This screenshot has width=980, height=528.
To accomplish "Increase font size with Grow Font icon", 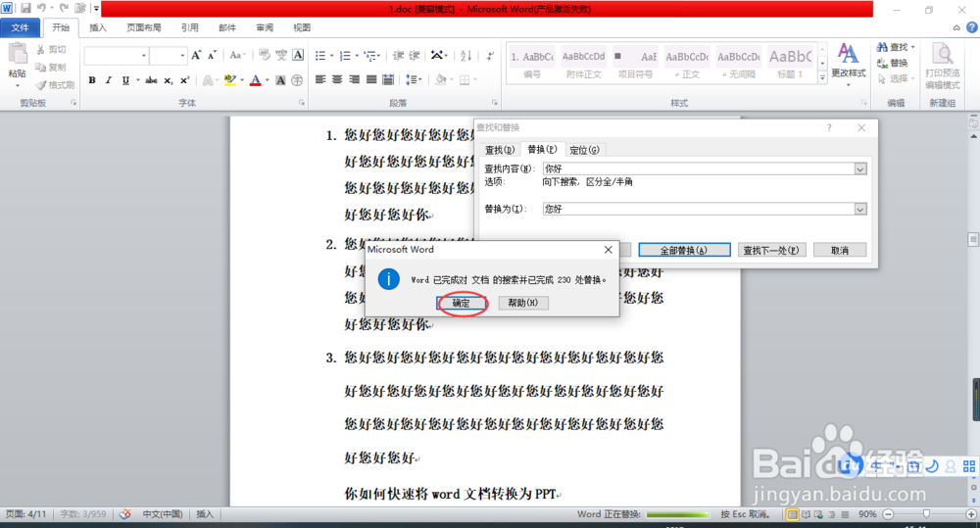I will 196,55.
